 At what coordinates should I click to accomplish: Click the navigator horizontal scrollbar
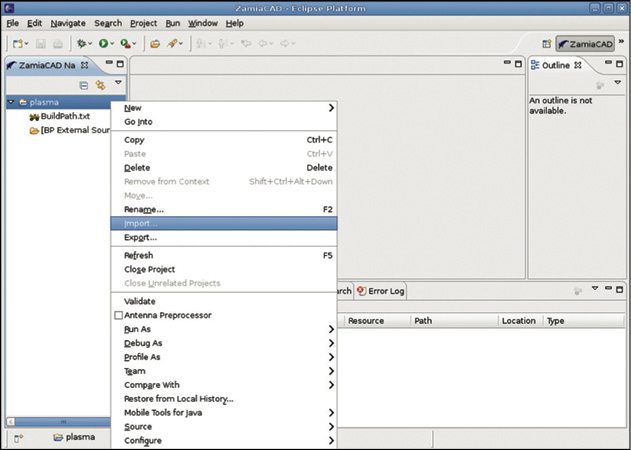60,422
